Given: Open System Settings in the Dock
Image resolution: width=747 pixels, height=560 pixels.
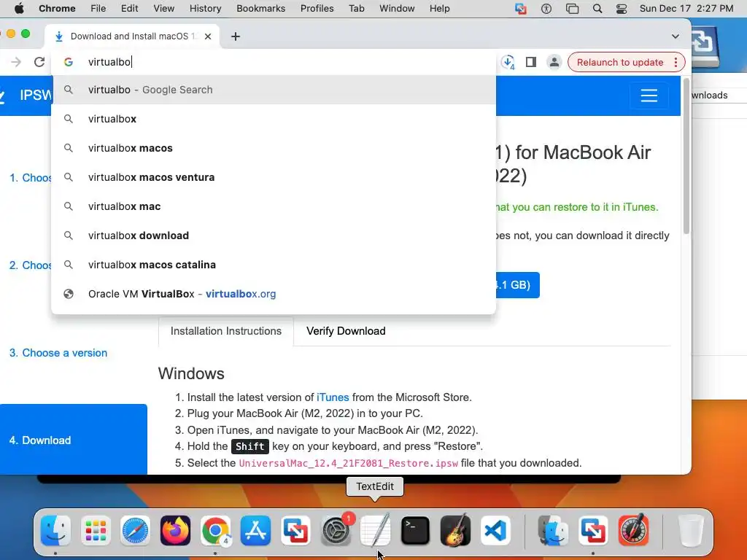Looking at the screenshot, I should coord(336,531).
